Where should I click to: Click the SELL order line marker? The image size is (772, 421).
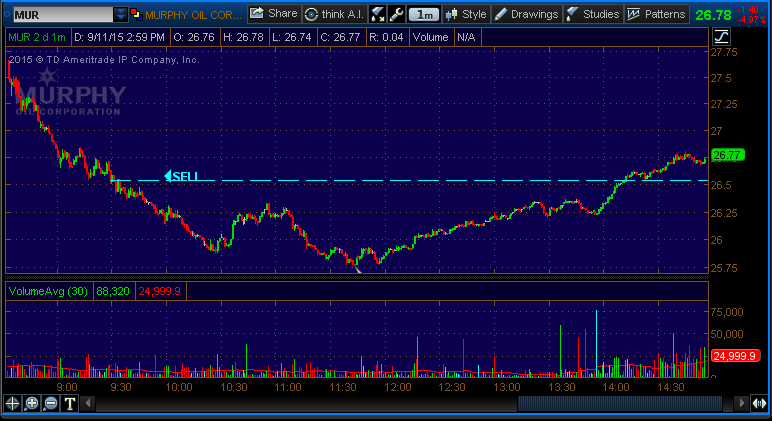pos(183,177)
